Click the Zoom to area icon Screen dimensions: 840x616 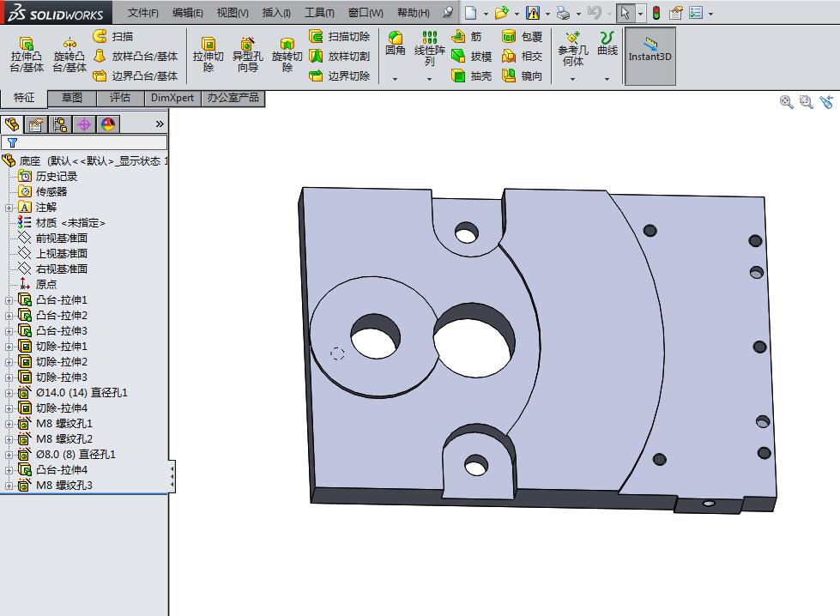tap(806, 102)
